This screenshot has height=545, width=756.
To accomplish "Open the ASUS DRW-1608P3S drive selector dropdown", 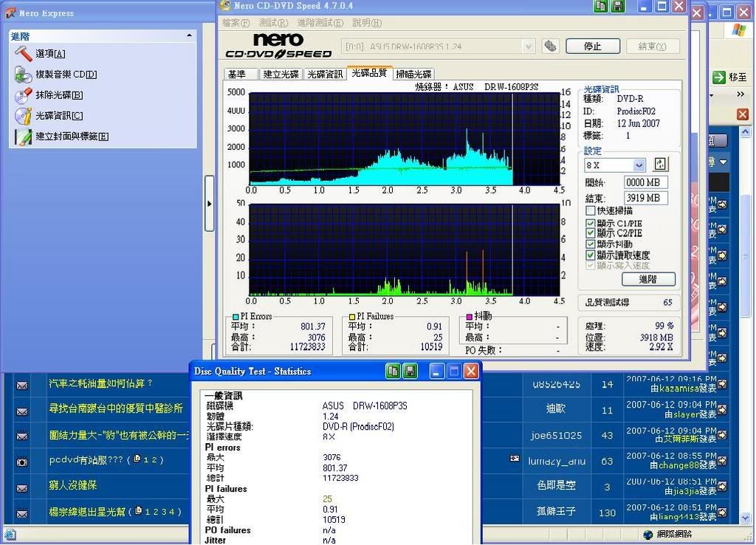I will [529, 47].
